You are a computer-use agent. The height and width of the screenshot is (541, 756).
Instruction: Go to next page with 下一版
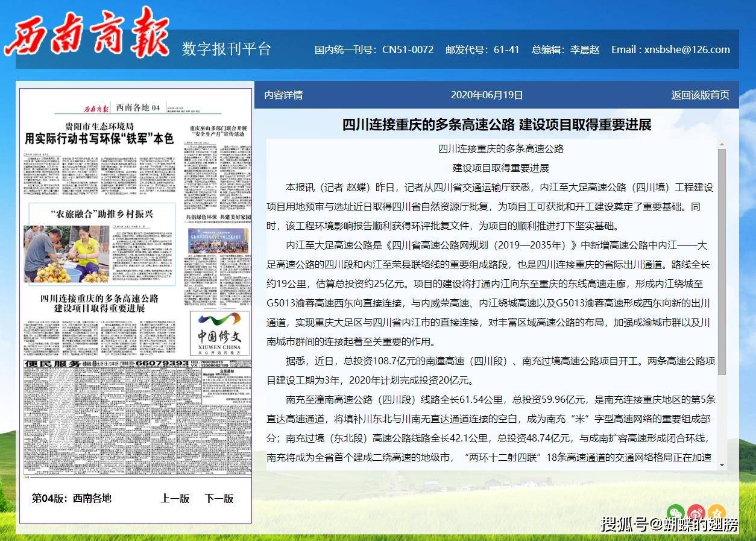click(x=219, y=498)
